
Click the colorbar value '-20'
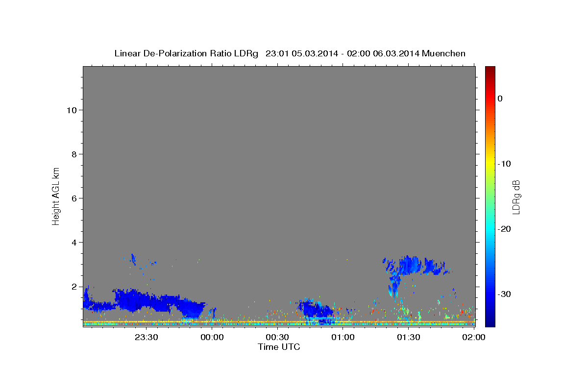coord(505,229)
